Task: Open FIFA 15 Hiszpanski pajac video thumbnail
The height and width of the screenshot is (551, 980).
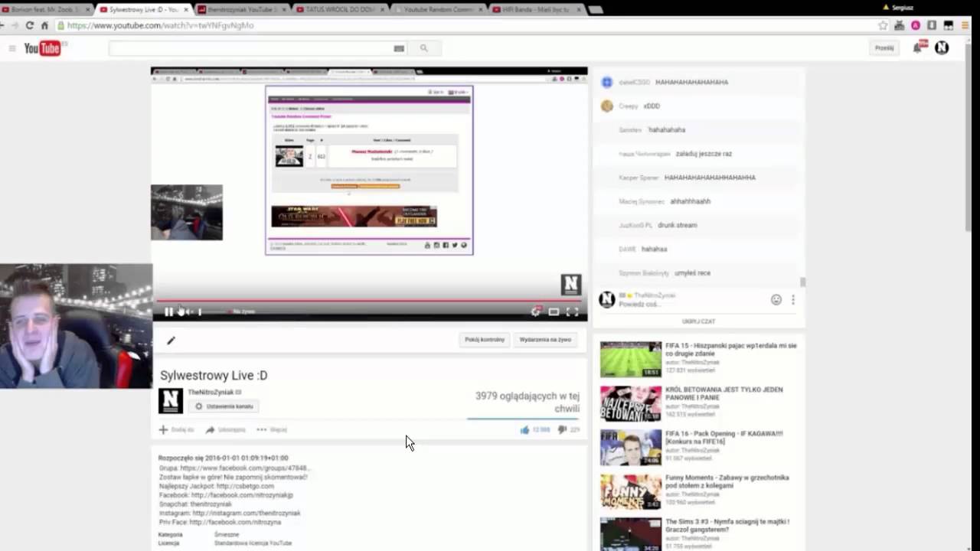Action: pyautogui.click(x=631, y=359)
